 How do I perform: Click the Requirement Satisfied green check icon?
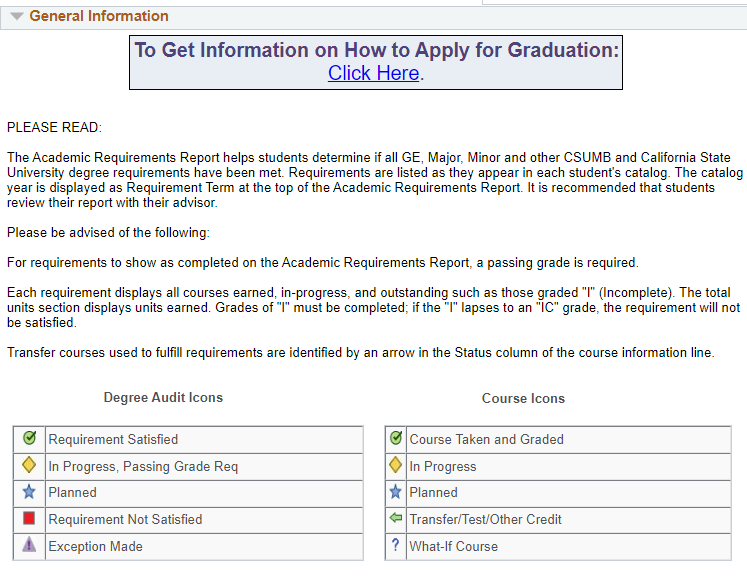coord(29,439)
